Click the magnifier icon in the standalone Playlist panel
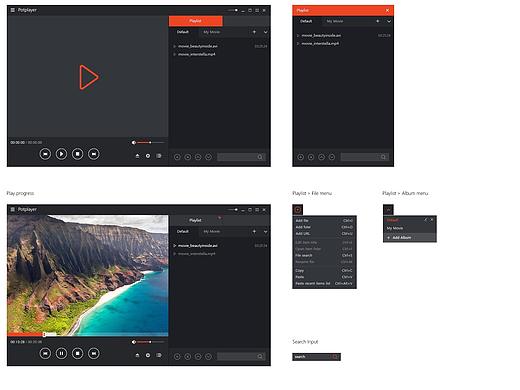The height and width of the screenshot is (390, 520). click(x=384, y=157)
